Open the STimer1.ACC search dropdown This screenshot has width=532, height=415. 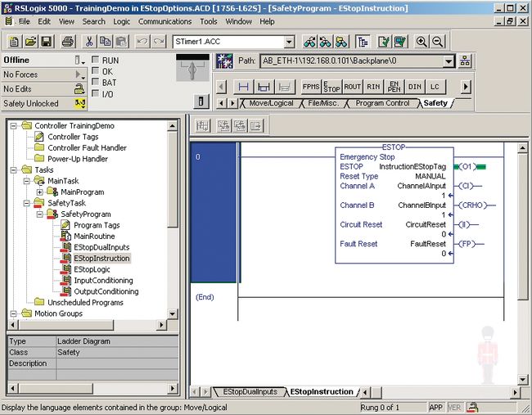[289, 42]
